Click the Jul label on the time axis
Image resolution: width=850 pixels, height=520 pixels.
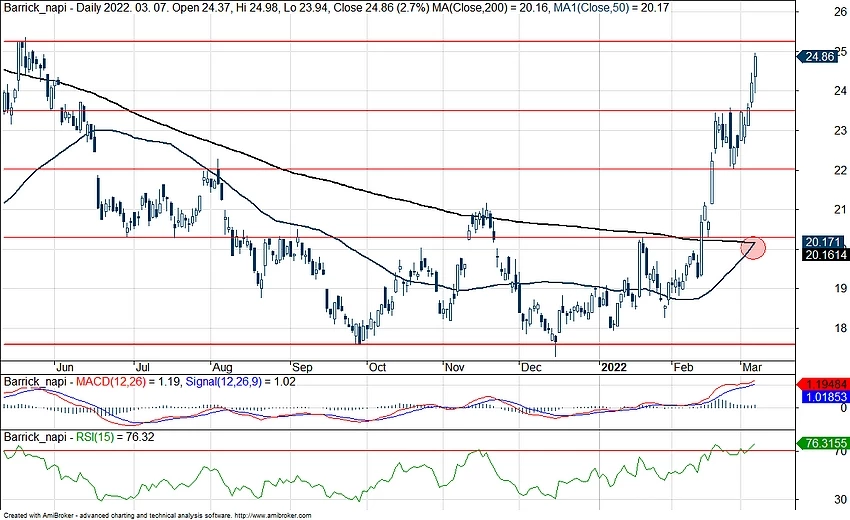143,367
